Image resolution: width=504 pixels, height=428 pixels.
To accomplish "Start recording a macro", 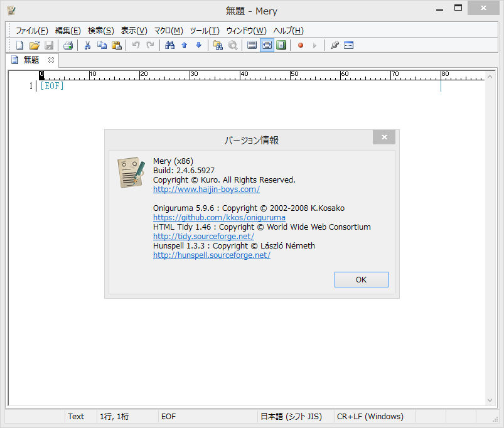I will click(300, 45).
